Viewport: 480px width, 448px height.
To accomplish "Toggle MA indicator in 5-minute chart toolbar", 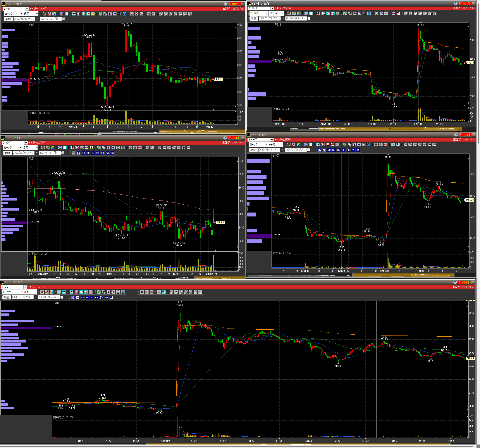I will click(x=324, y=150).
